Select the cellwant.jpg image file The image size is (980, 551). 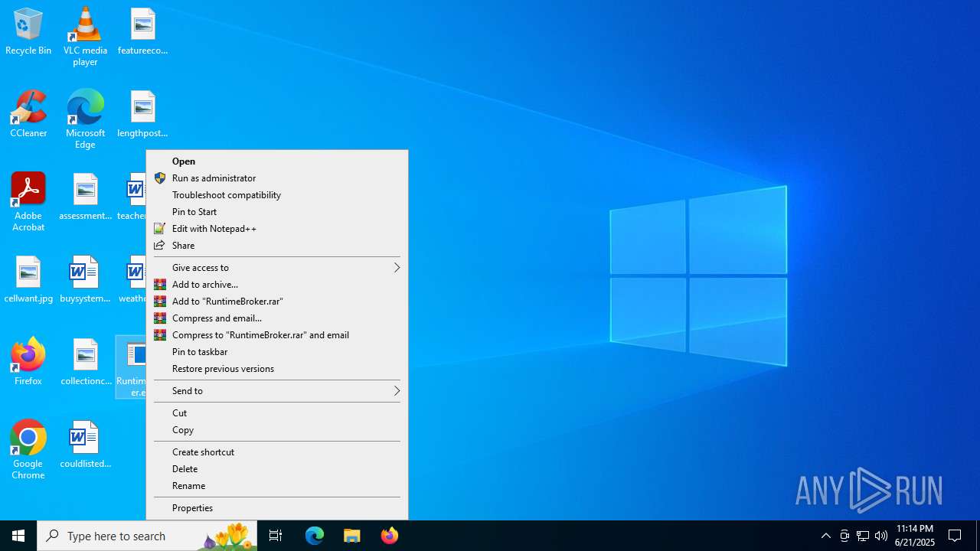[28, 280]
